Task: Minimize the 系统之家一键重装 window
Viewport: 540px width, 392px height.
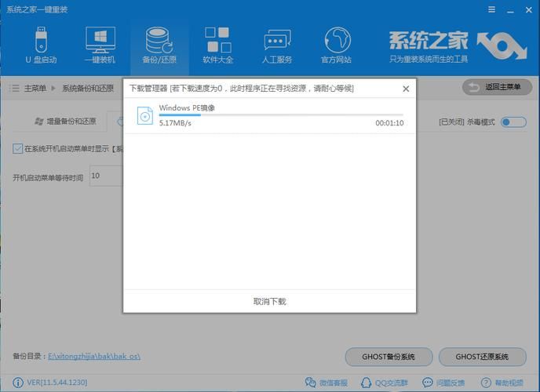Action: [510, 10]
